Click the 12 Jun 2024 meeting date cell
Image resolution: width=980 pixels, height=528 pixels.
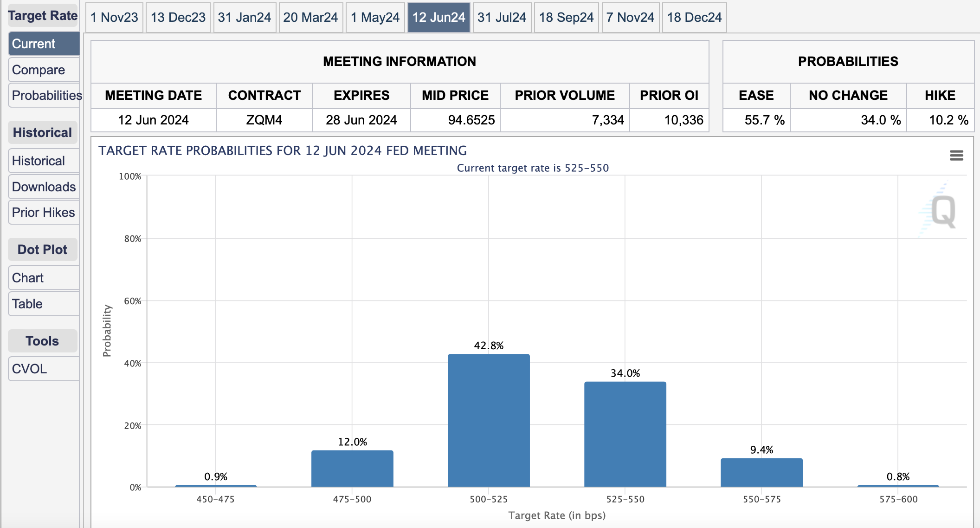point(154,120)
